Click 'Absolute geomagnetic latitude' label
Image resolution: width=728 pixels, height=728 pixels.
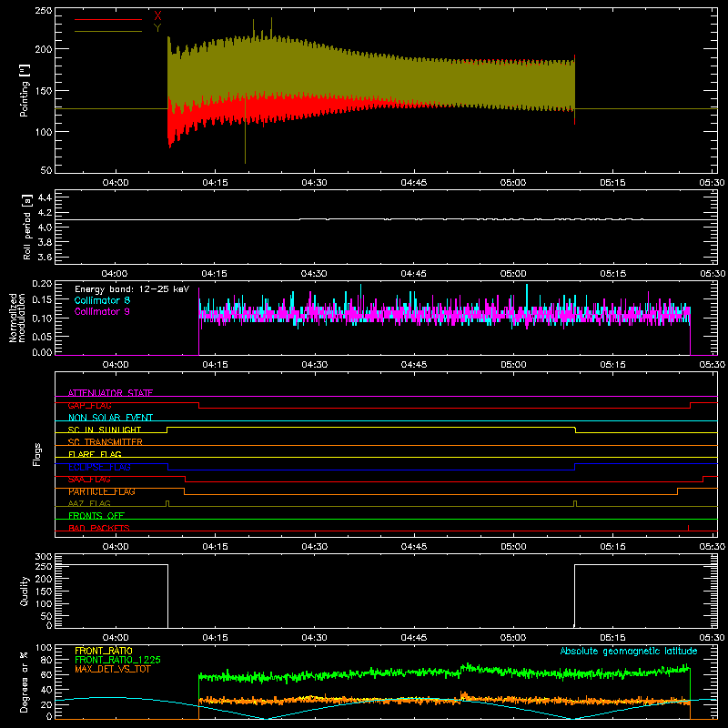point(629,651)
